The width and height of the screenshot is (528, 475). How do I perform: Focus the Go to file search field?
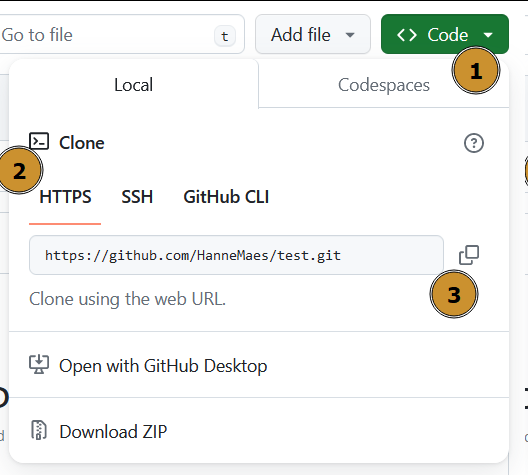[121, 34]
